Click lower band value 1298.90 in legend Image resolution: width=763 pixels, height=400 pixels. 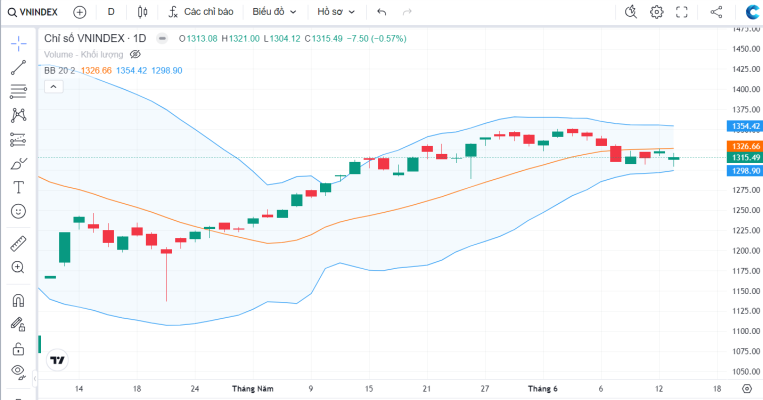(167, 71)
